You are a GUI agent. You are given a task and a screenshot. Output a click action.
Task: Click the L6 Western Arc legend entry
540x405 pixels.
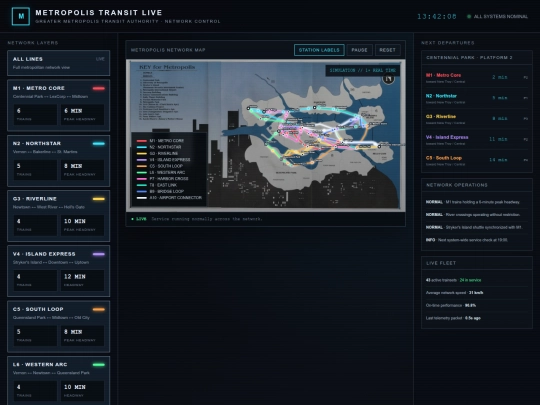161,173
